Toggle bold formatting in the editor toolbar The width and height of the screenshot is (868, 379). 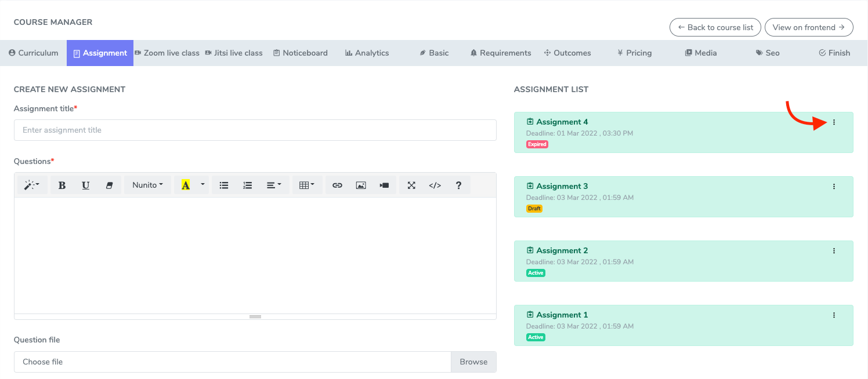pos(62,185)
